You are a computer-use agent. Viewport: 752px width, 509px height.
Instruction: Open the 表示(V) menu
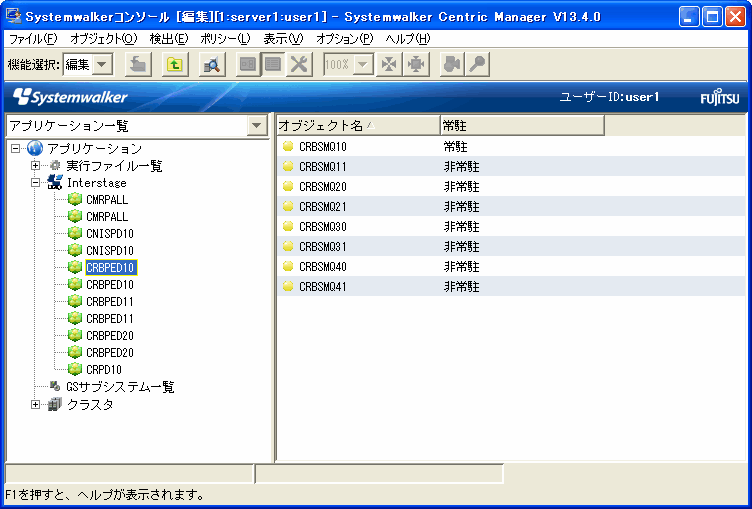click(x=283, y=39)
